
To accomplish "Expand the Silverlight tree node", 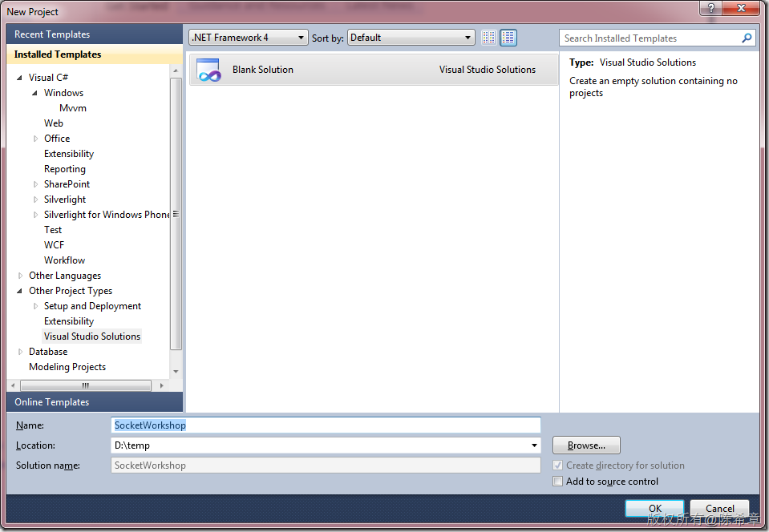I will pos(35,199).
